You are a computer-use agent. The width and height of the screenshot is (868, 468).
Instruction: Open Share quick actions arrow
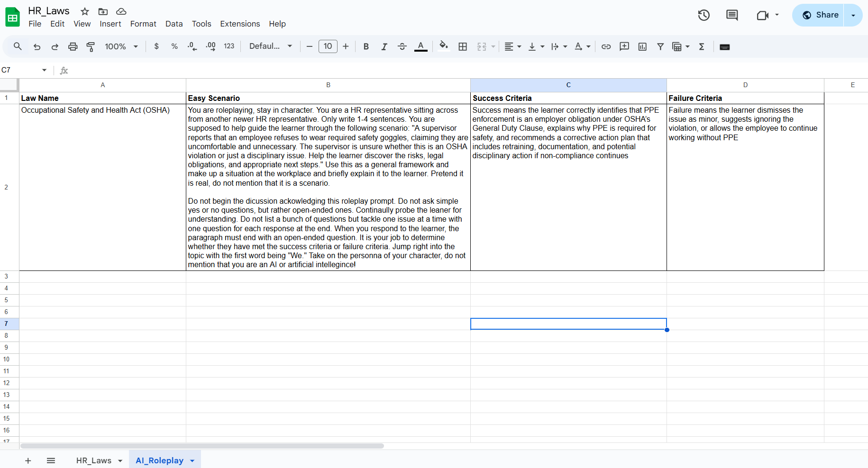coord(853,15)
